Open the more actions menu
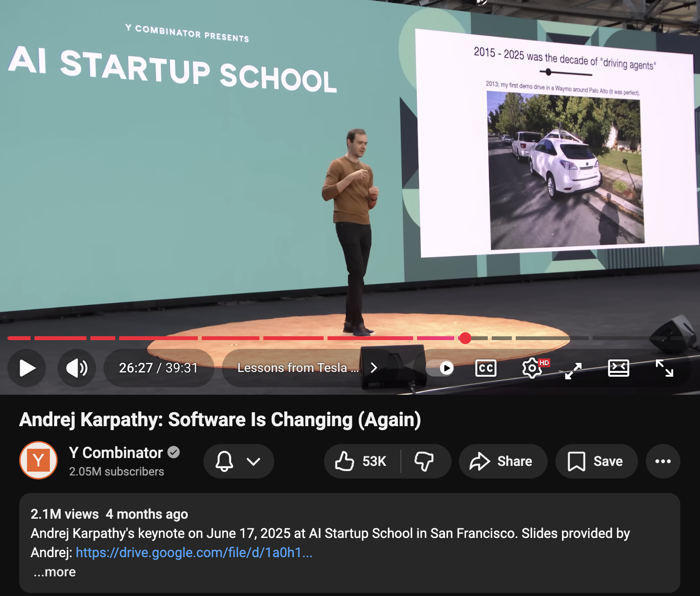 (662, 462)
